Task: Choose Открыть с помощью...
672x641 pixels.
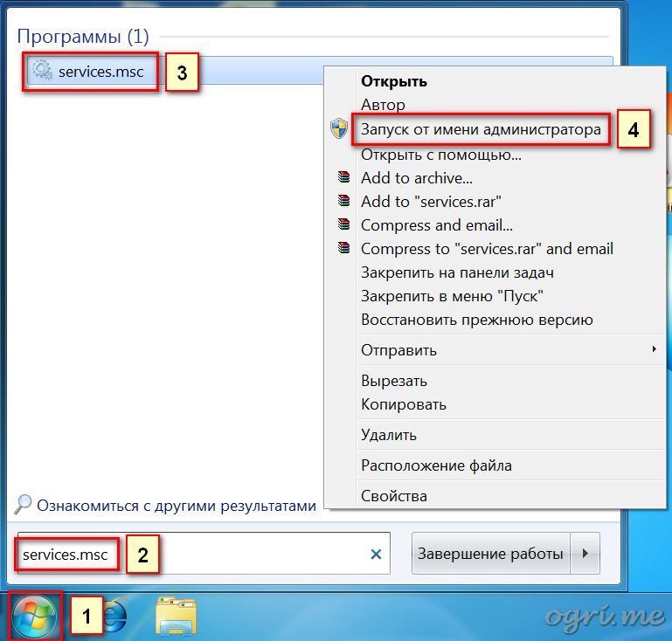Action: 441,155
